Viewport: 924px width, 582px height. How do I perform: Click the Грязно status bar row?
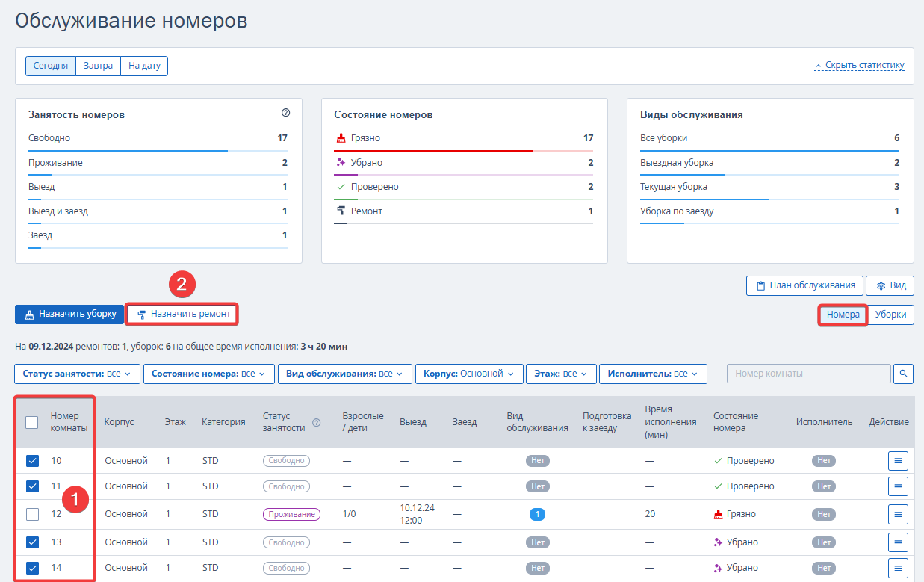pos(464,139)
